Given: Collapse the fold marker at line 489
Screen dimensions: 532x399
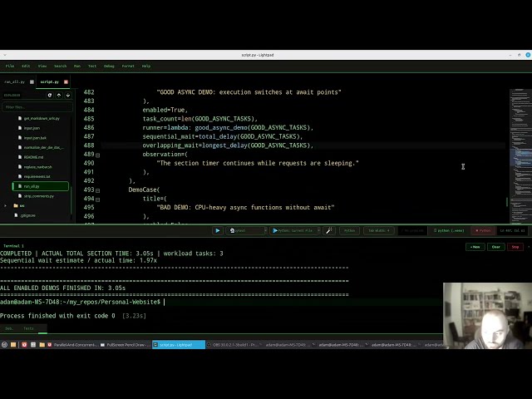Looking at the screenshot, I should pos(98,155).
